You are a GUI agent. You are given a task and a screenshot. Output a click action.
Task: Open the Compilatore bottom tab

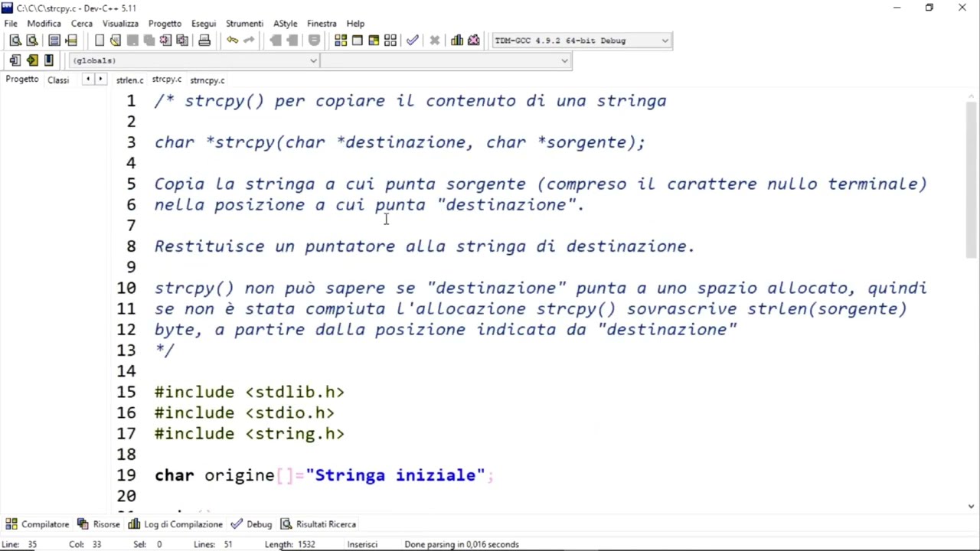coord(38,524)
